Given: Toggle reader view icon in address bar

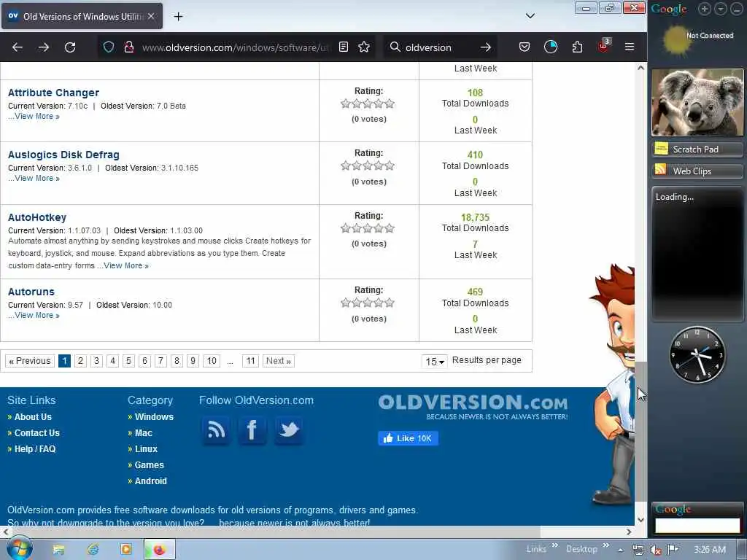Looking at the screenshot, I should (344, 47).
